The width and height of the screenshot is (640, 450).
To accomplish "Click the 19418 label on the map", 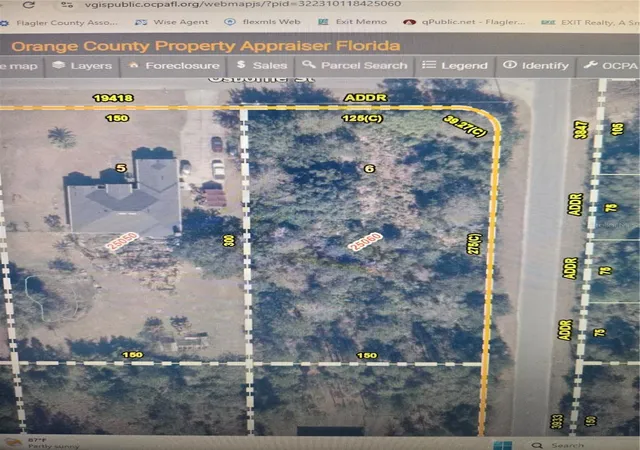I will pos(113,98).
